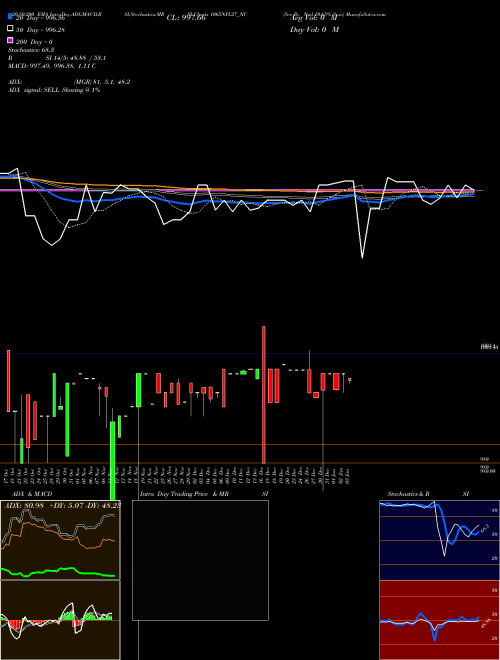Open the MACD histogram panel

pyautogui.click(x=60, y=620)
